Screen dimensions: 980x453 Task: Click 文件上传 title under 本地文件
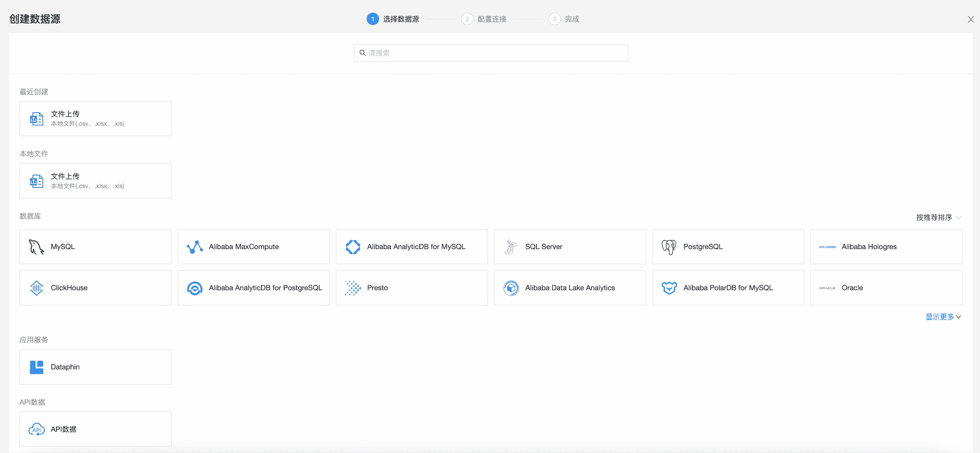pos(65,176)
